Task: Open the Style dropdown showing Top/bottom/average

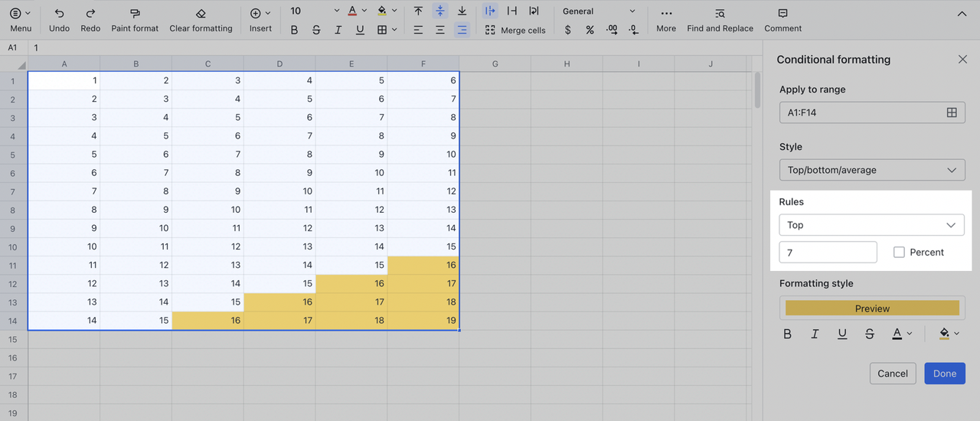Action: (872, 170)
